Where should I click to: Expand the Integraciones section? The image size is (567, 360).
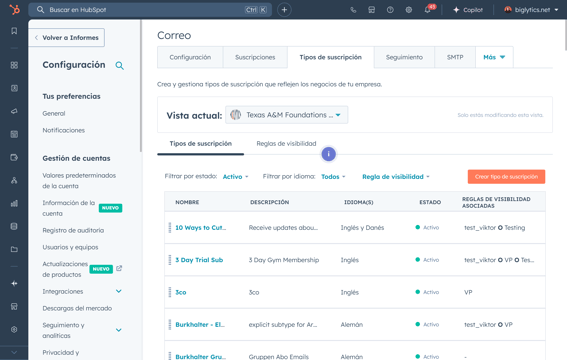(x=119, y=291)
